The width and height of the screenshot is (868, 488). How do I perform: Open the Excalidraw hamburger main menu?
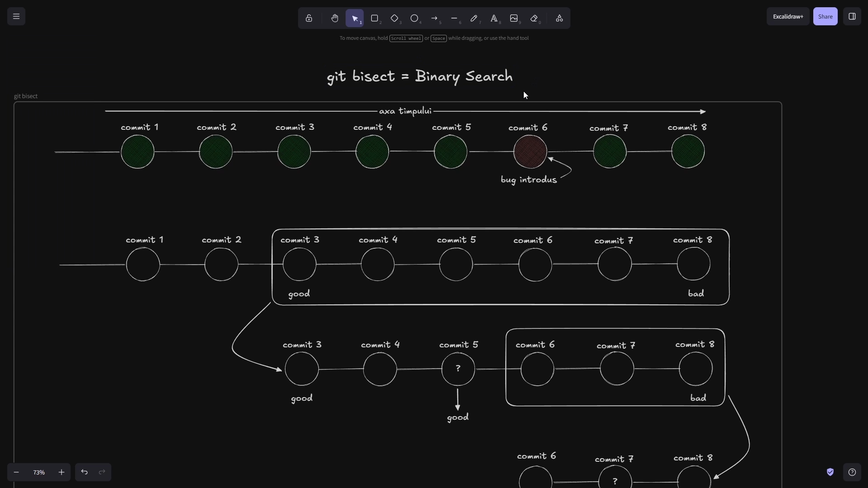[x=16, y=17]
